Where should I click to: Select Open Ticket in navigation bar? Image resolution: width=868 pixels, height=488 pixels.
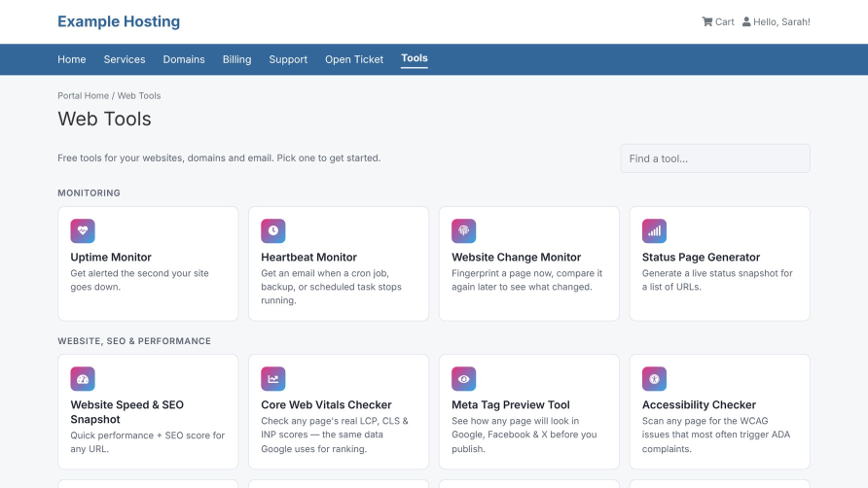click(x=354, y=59)
